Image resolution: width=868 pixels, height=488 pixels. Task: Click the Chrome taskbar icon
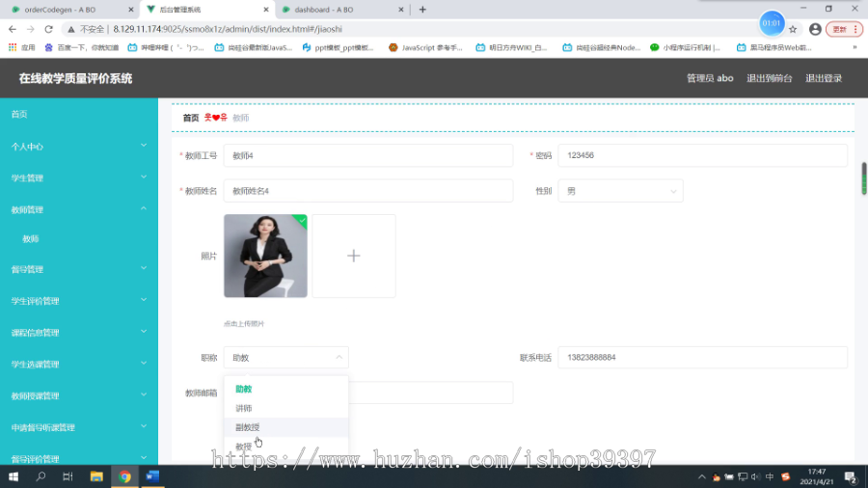pyautogui.click(x=124, y=476)
